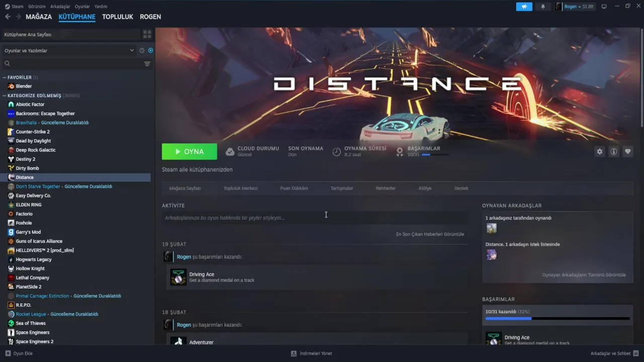This screenshot has height=362, width=644.
Task: Go back with the left arrow
Action: click(x=8, y=17)
